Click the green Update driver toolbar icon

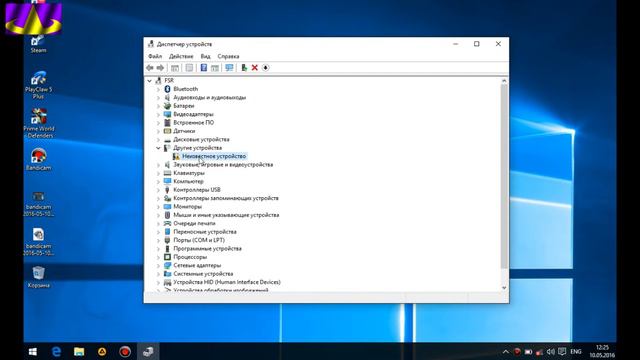[244, 68]
